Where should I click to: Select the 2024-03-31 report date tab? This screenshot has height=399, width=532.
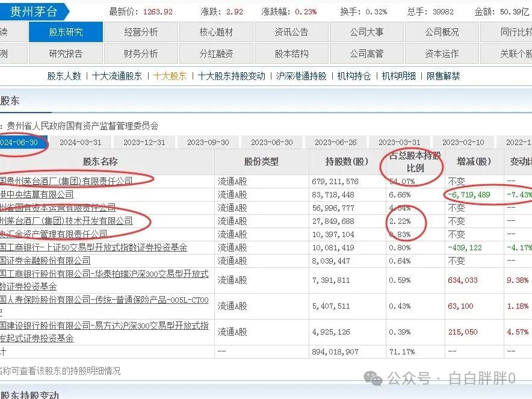tap(81, 143)
